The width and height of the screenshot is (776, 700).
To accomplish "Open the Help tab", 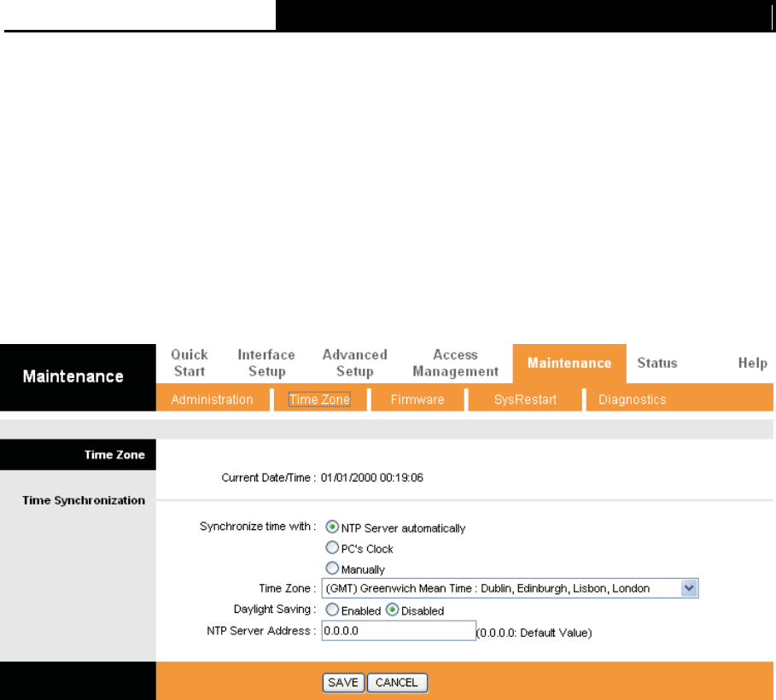I will pyautogui.click(x=752, y=363).
